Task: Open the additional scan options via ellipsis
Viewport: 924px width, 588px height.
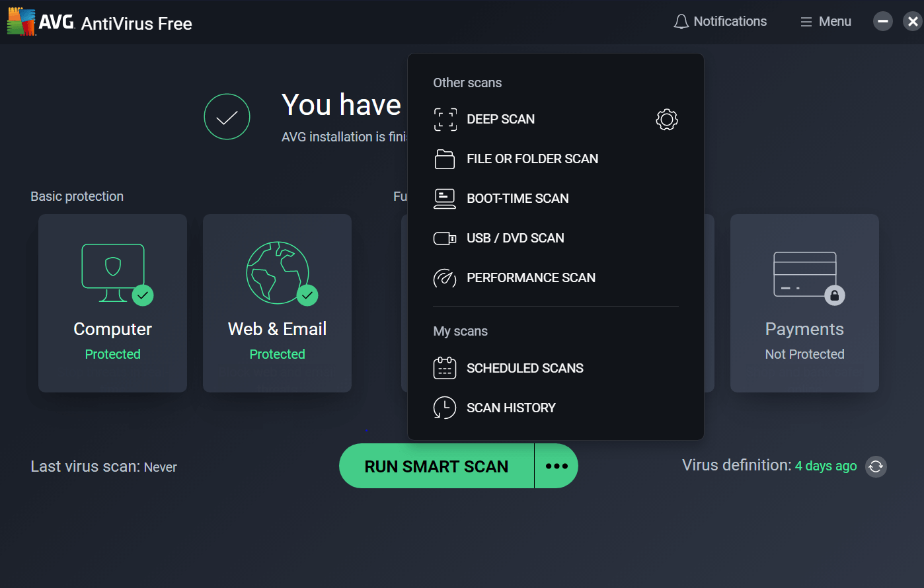Action: tap(556, 466)
